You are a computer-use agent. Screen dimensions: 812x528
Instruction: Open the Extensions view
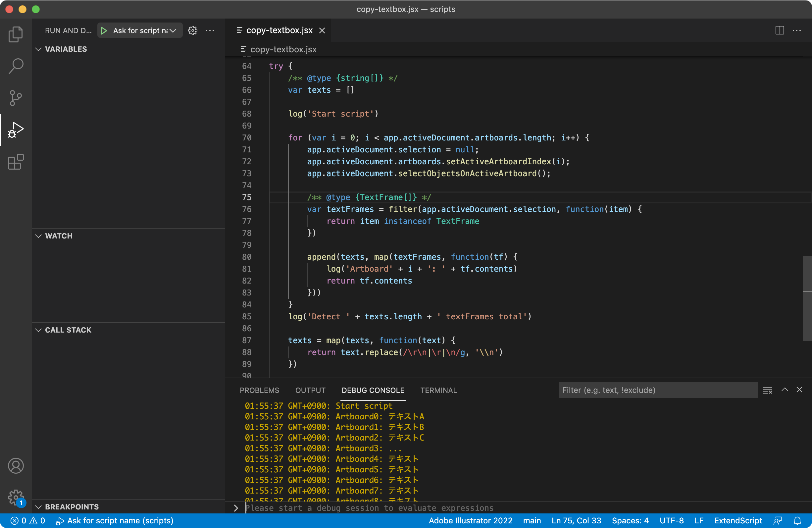[15, 162]
